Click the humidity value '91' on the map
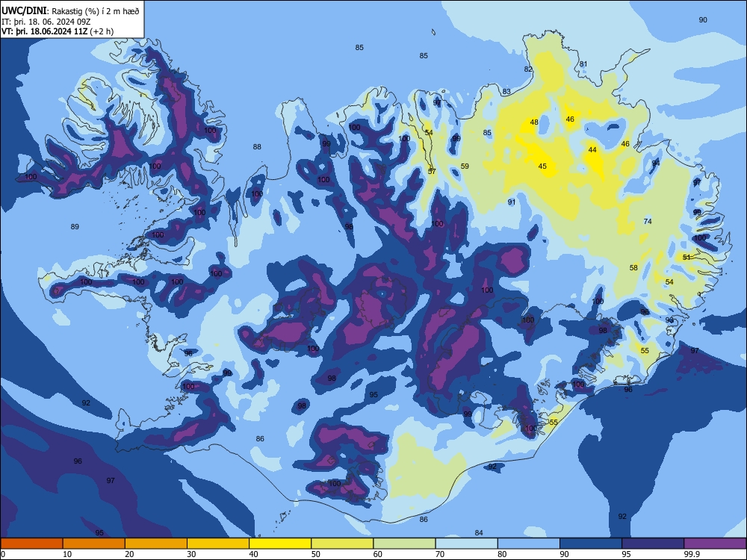The height and width of the screenshot is (560, 747). tap(512, 202)
